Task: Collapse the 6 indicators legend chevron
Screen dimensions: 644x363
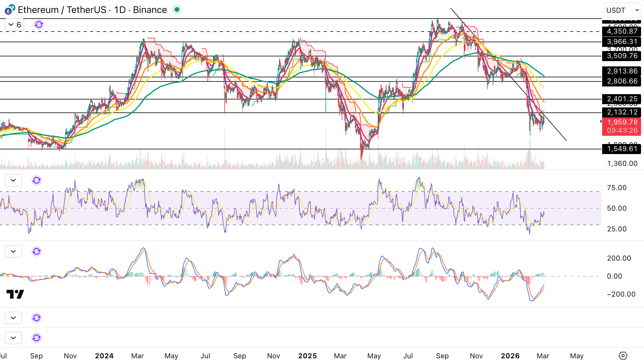Action: coord(11,24)
